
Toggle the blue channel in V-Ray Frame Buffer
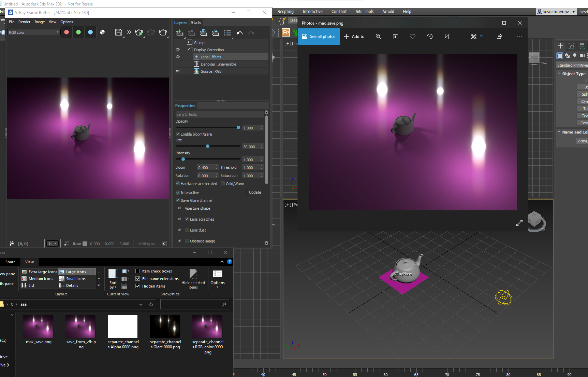pyautogui.click(x=90, y=32)
